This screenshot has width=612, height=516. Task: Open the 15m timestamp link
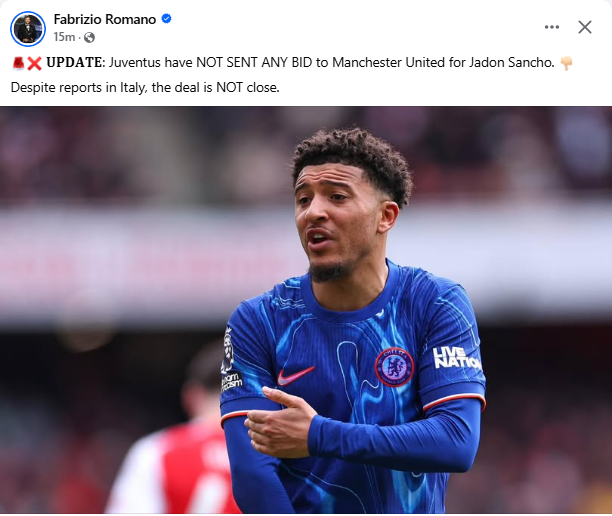(x=64, y=37)
